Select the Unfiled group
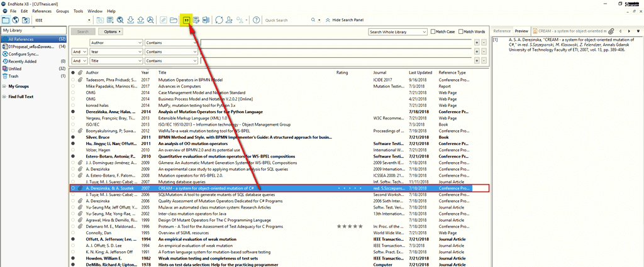The height and width of the screenshot is (267, 644). [34, 69]
